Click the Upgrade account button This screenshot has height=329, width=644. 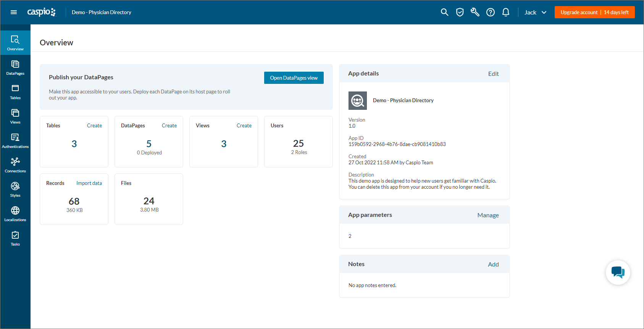[594, 12]
